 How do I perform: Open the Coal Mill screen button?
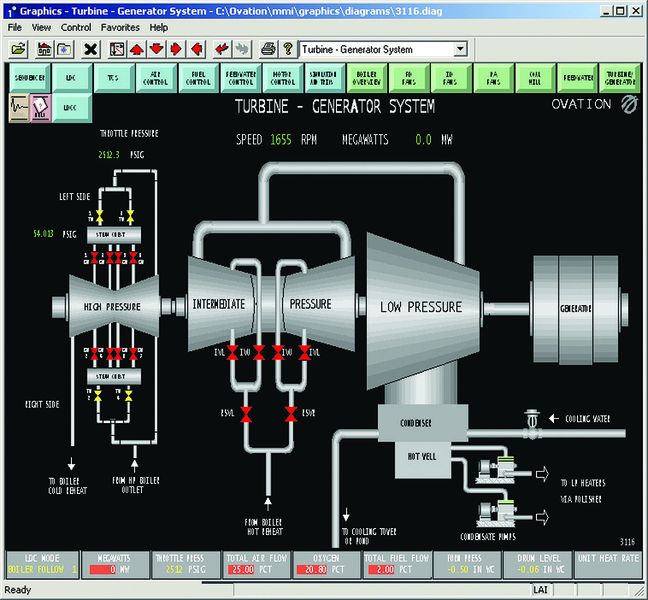click(536, 78)
